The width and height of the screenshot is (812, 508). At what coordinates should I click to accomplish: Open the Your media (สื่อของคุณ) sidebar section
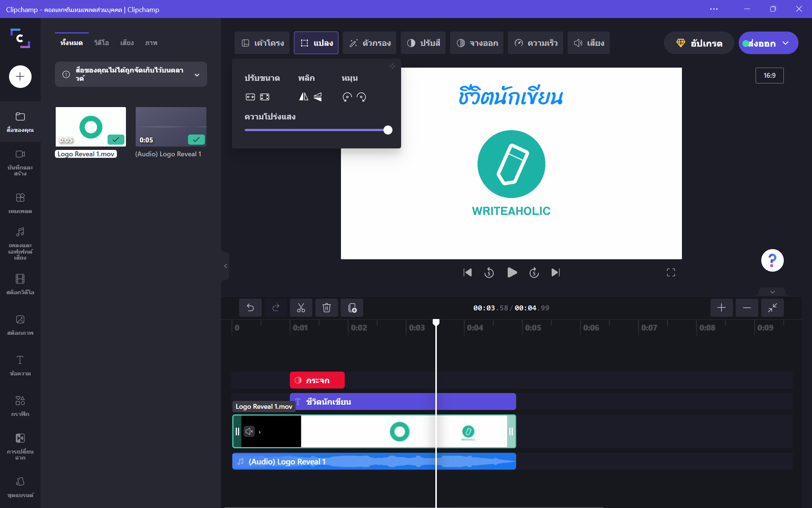20,122
